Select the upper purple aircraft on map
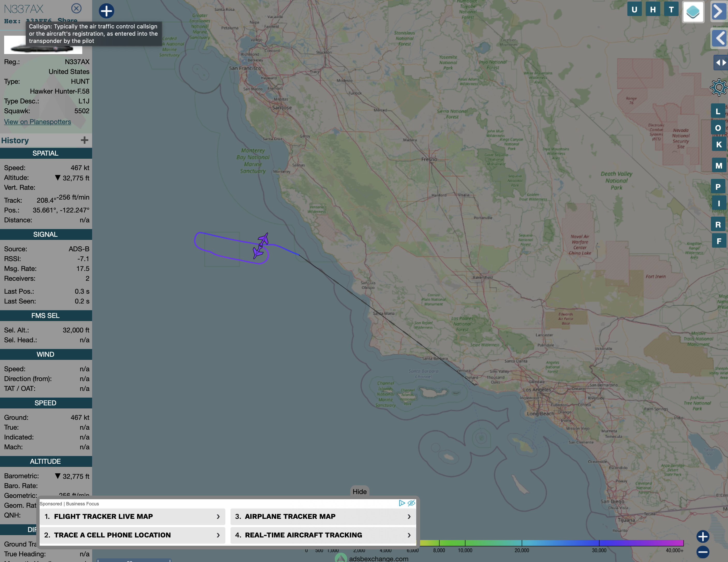The image size is (728, 562). [x=263, y=239]
